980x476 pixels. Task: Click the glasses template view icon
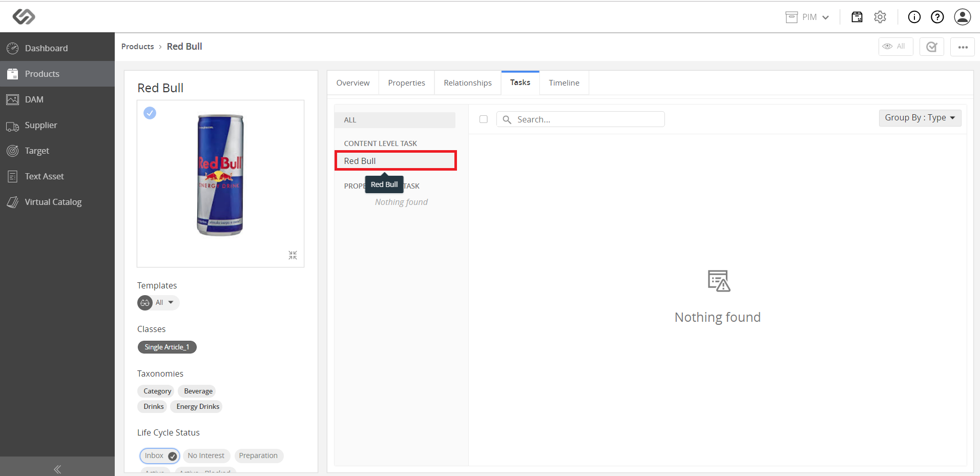coord(145,303)
